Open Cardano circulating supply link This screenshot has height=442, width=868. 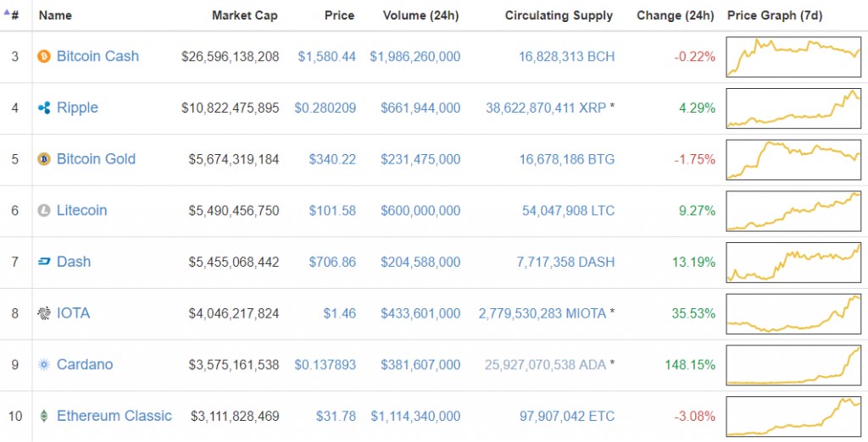tap(549, 365)
